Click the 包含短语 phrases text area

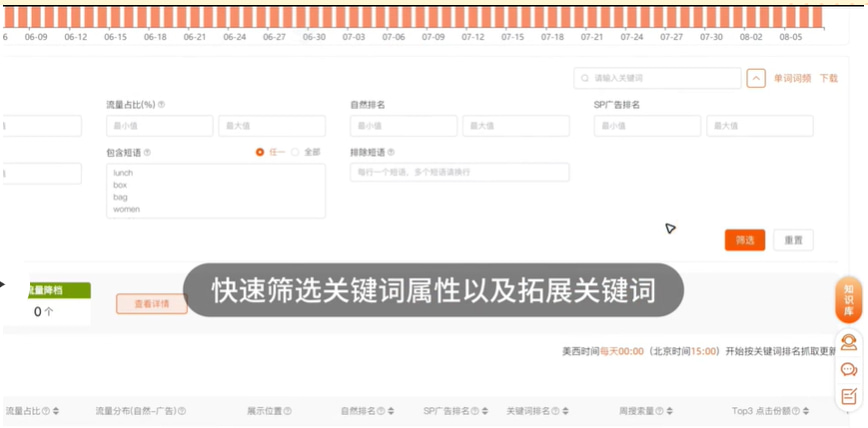216,191
